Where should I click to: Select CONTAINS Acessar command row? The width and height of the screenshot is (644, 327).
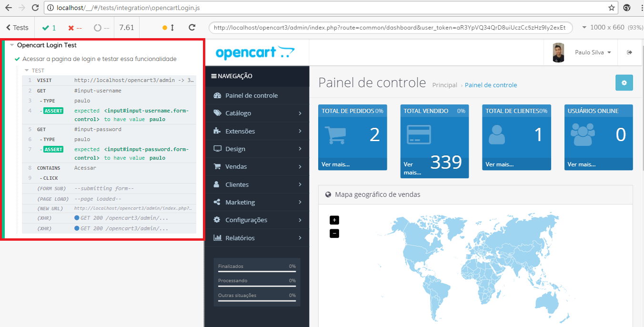(109, 168)
